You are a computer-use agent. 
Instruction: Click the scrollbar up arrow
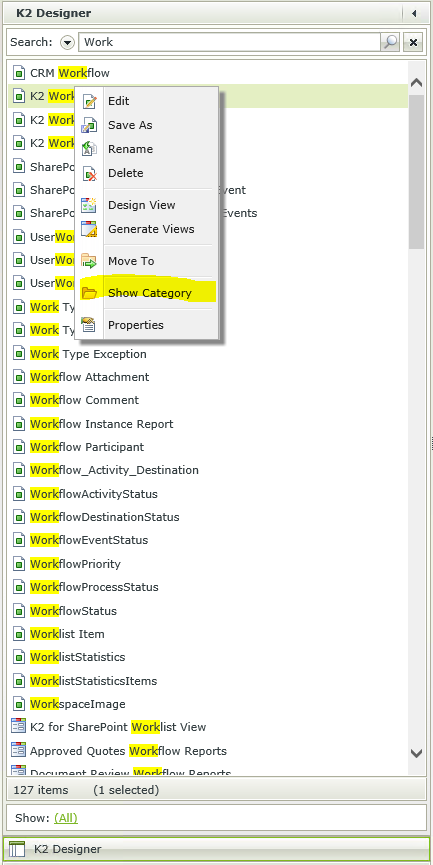[x=416, y=83]
